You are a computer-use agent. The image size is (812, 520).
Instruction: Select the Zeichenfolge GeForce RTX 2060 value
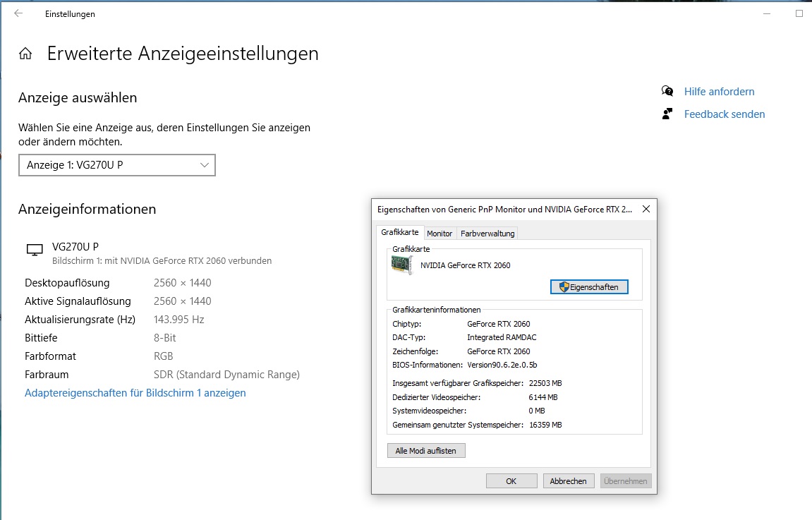(x=499, y=351)
